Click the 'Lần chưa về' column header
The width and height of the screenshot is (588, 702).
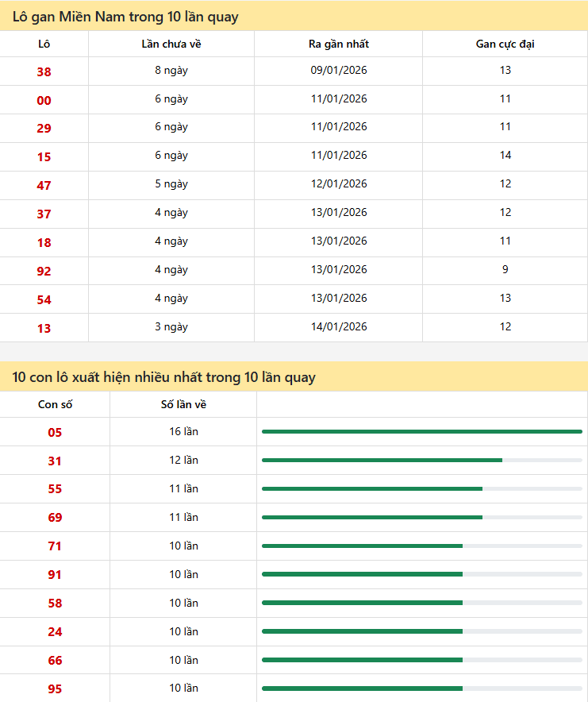click(x=171, y=44)
